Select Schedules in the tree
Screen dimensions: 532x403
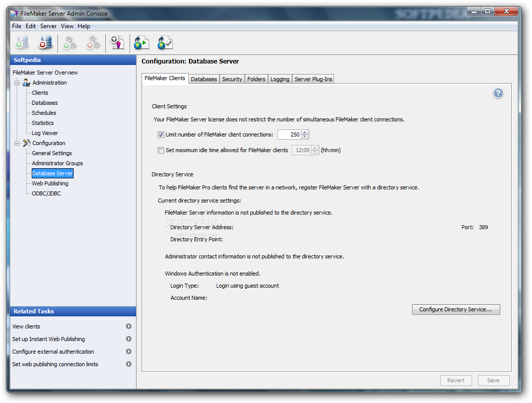point(44,113)
